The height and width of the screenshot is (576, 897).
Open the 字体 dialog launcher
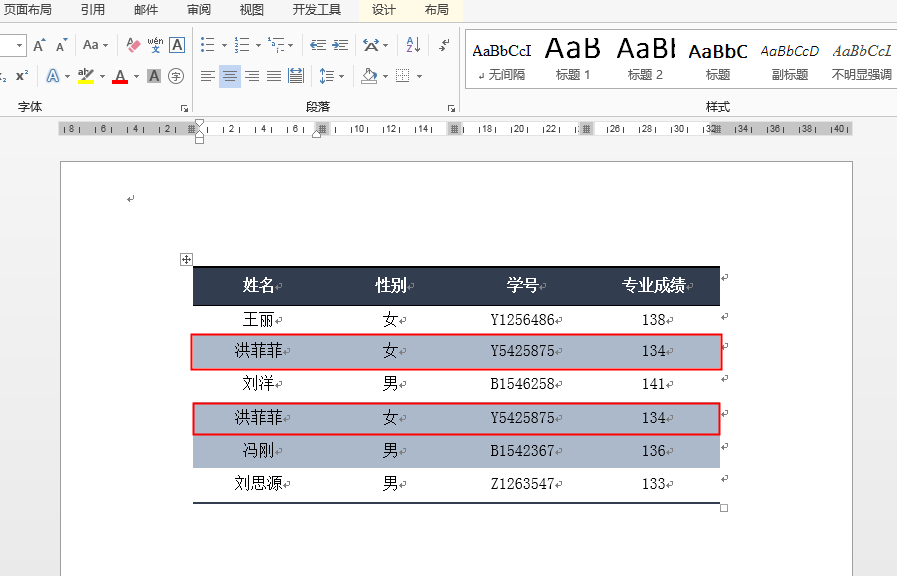point(184,108)
